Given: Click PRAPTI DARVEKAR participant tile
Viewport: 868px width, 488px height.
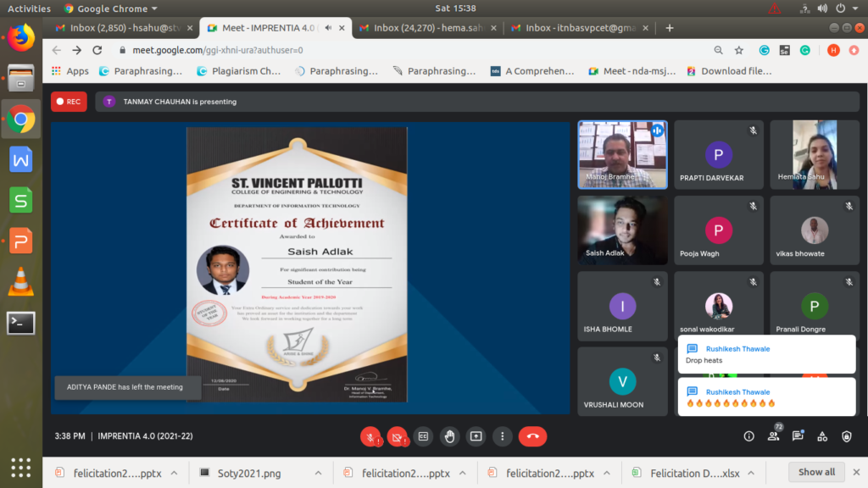Looking at the screenshot, I should [719, 155].
